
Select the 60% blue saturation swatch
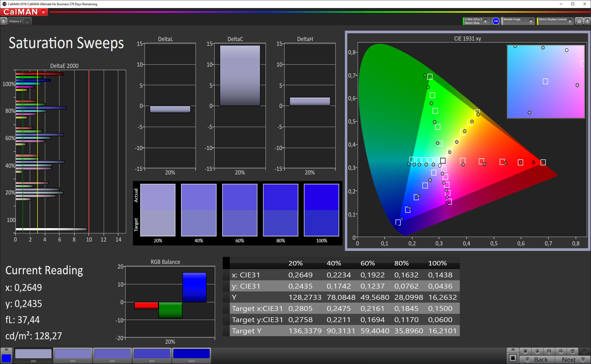112,354
